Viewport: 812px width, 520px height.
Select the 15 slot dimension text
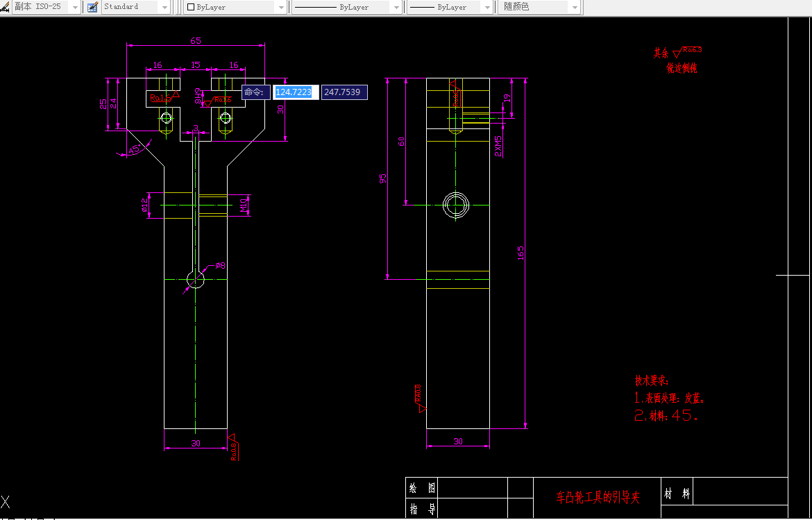[195, 65]
